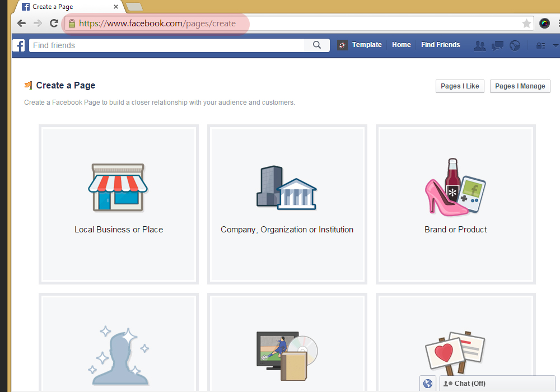Open friend requests icon

tap(480, 45)
